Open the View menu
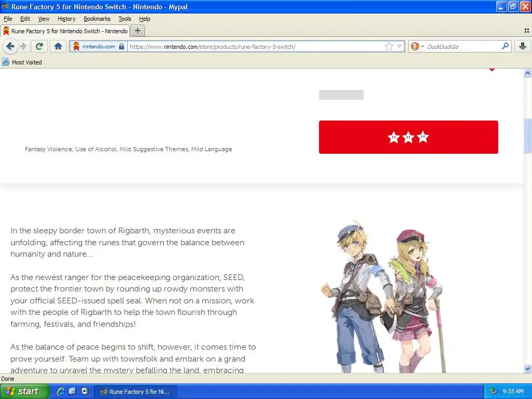Screen dimensions: 532x399 pyautogui.click(x=44, y=19)
